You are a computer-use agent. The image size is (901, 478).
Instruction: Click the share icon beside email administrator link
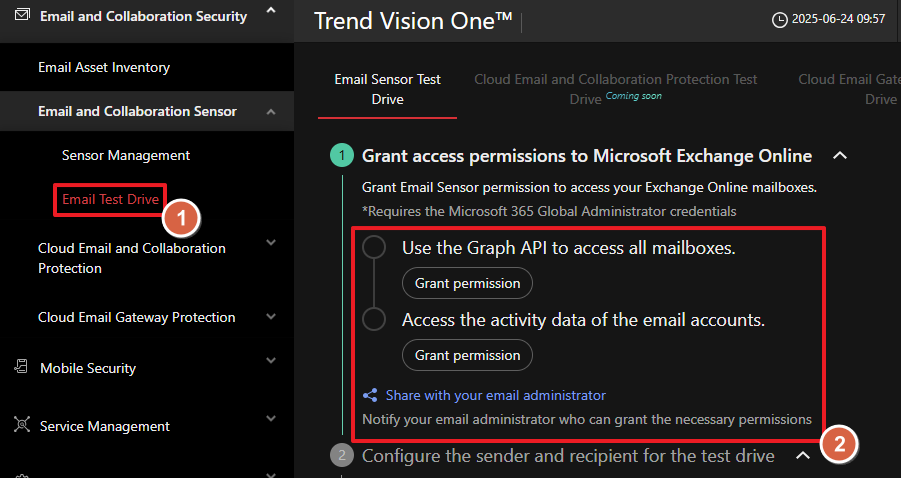point(370,395)
